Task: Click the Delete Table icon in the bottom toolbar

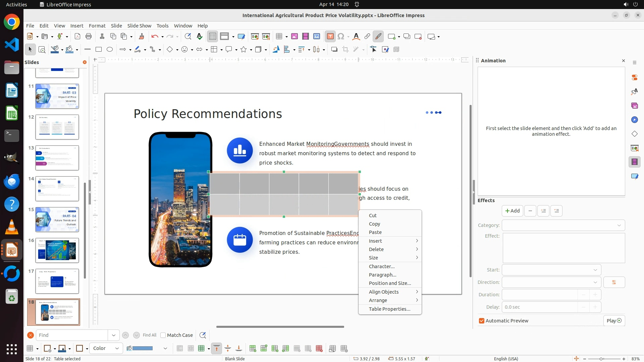Action: click(x=319, y=349)
